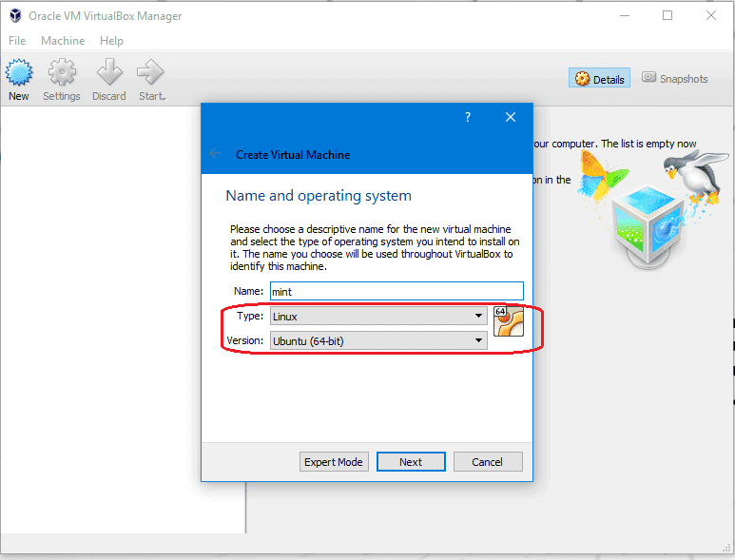Click the dialog back arrow icon
The height and width of the screenshot is (560, 735).
pyautogui.click(x=215, y=153)
